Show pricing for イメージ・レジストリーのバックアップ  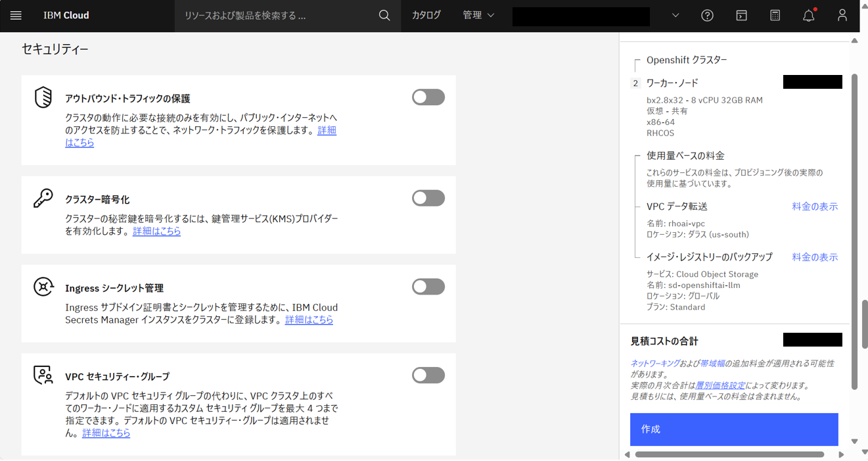pos(815,257)
